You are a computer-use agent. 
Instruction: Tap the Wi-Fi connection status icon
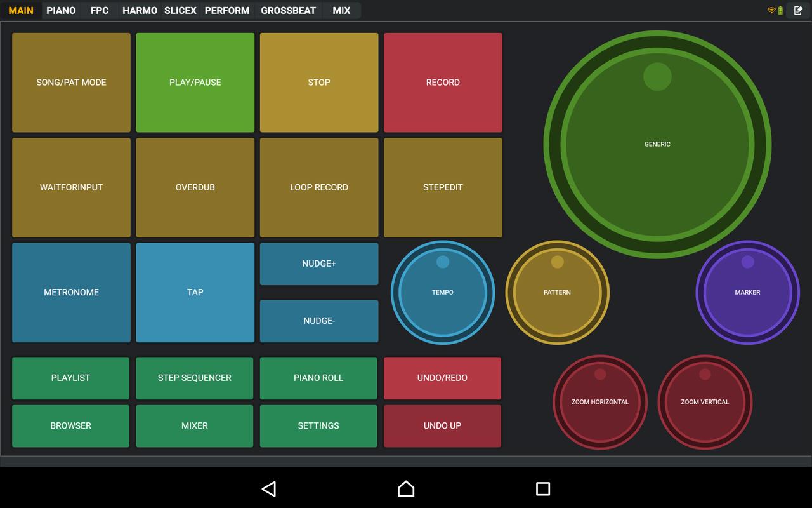[x=771, y=10]
